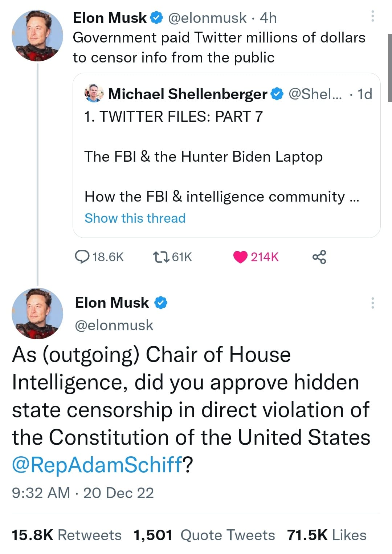This screenshot has height=554, width=392.
Task: View the 15.8K Retweets list
Action: (x=66, y=535)
